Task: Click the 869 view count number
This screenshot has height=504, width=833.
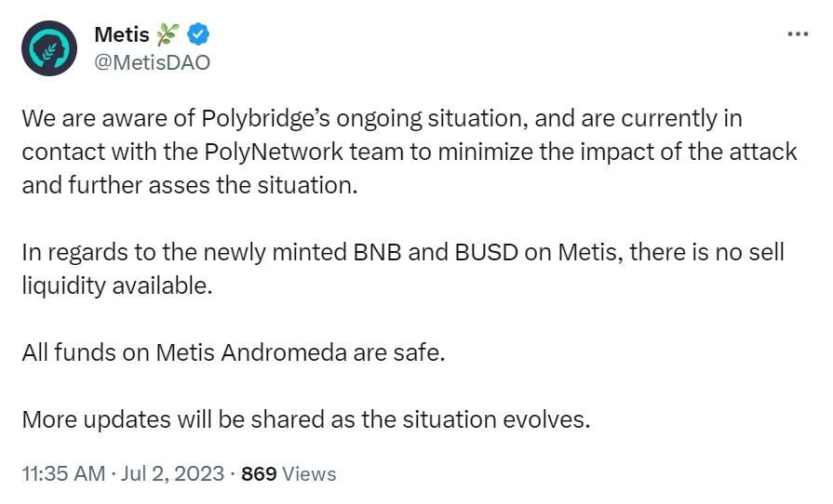Action: coord(259,473)
